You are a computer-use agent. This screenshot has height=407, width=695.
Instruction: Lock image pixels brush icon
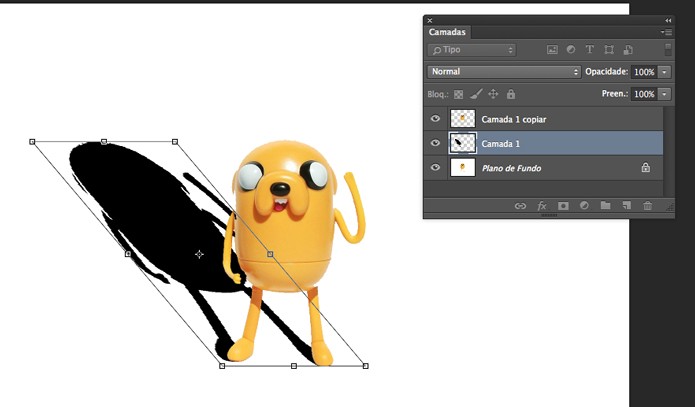476,94
